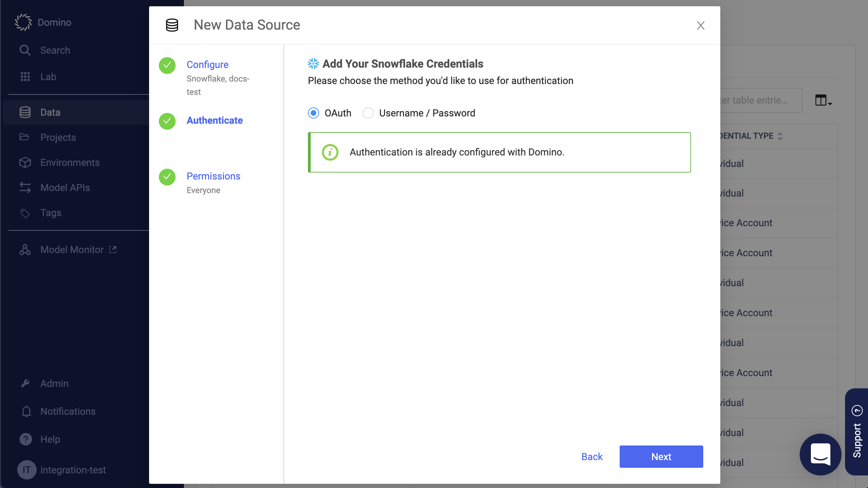Click the Domino logo icon
This screenshot has height=488, width=868.
(x=23, y=22)
